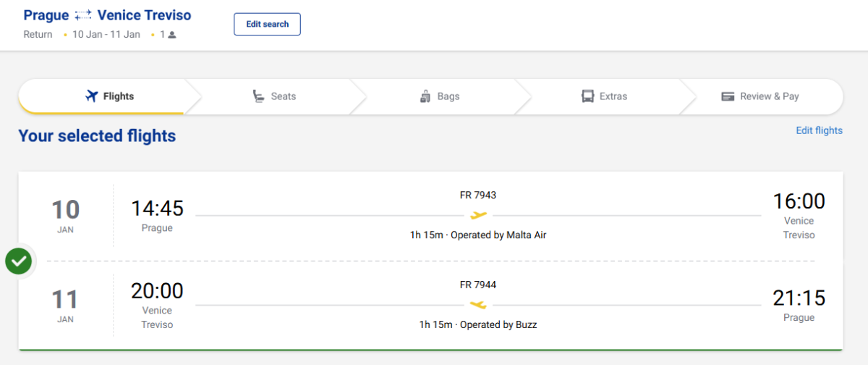The width and height of the screenshot is (868, 365).
Task: Click the 10 Jan - 11 Jan date text
Action: click(106, 35)
